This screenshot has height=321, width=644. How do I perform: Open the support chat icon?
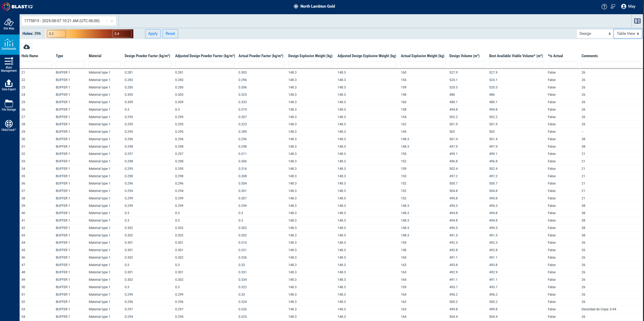point(613,6)
